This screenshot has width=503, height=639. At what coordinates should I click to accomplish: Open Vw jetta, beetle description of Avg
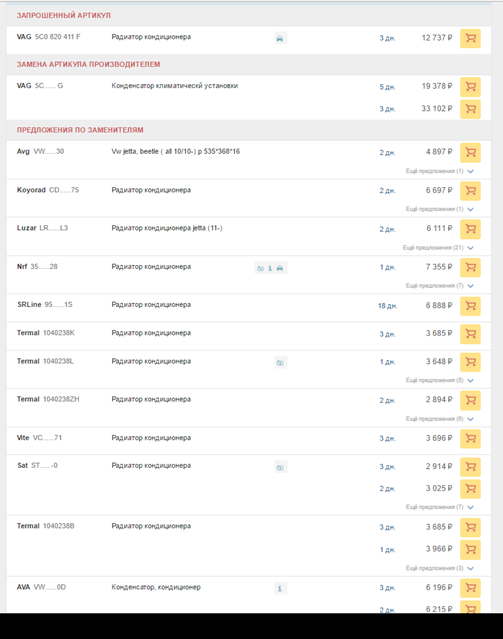coord(176,151)
